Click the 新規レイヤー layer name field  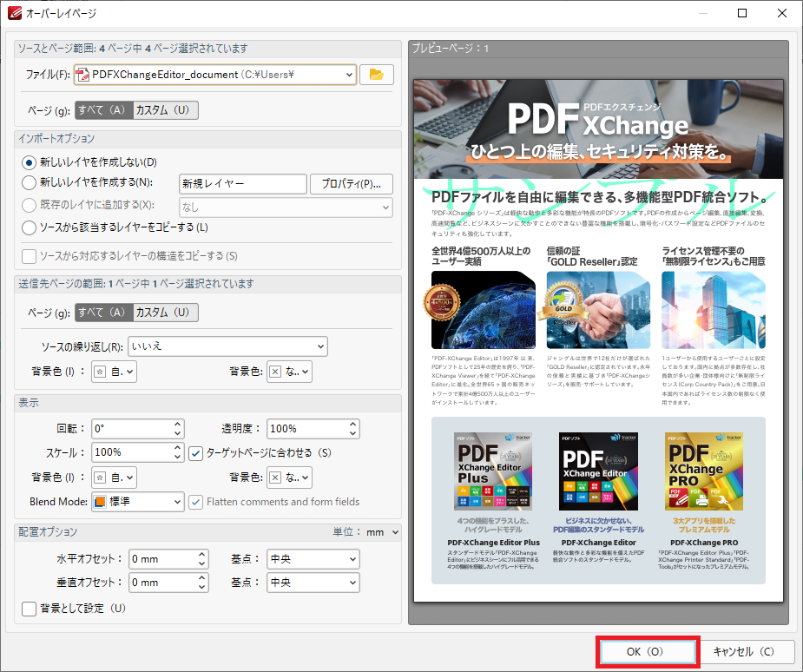[x=243, y=184]
